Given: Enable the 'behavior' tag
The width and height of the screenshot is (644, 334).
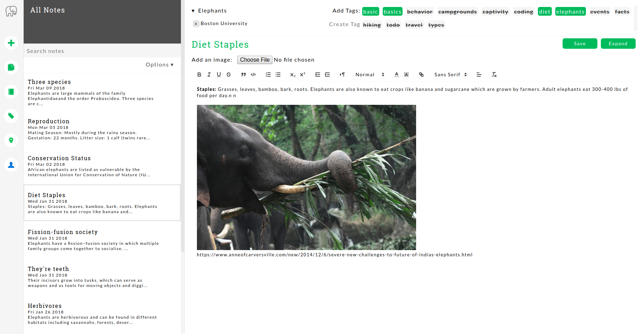Looking at the screenshot, I should point(420,11).
